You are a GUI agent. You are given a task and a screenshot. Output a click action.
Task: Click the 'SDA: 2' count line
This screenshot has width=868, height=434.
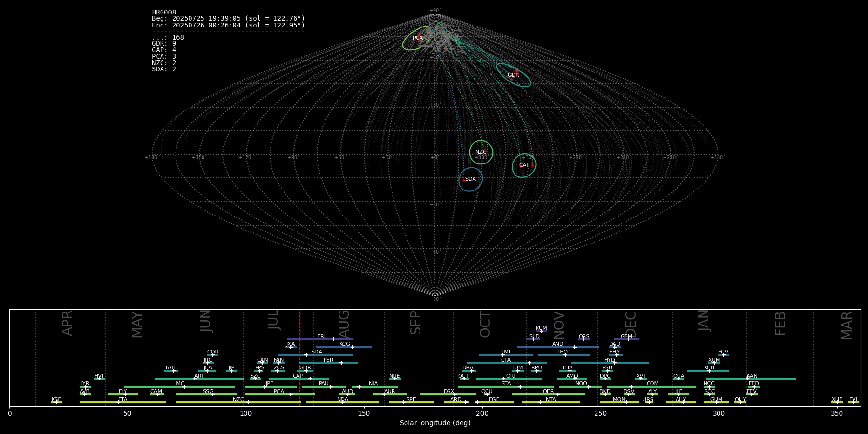pos(164,69)
